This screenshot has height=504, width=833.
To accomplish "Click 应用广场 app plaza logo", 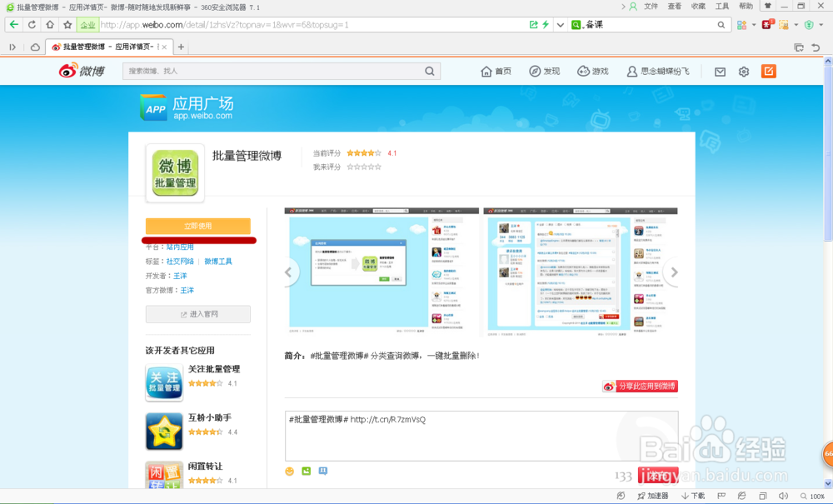I will coord(187,107).
